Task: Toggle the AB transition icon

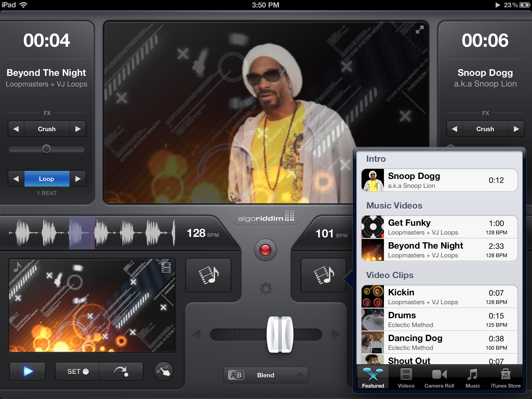Action: click(236, 375)
